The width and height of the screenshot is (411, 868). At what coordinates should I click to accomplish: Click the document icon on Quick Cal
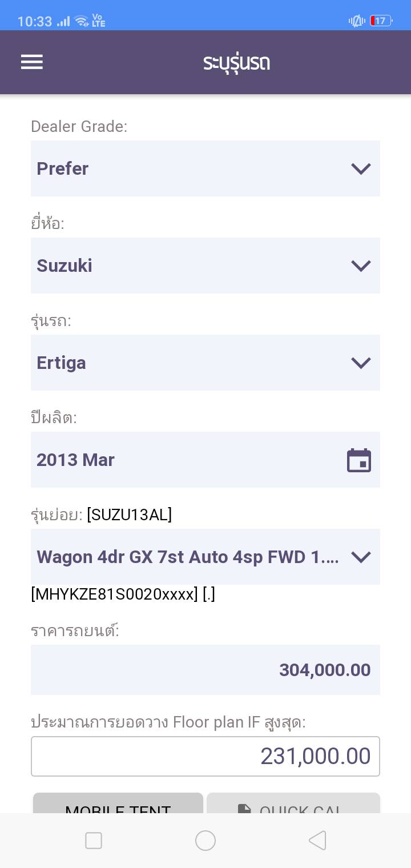pyautogui.click(x=244, y=809)
